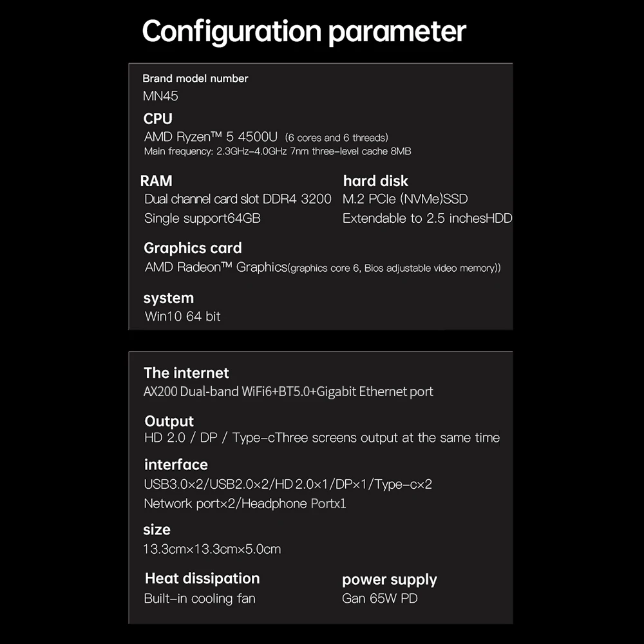Click the M.2 PCIe (NVMe)SSD text
The height and width of the screenshot is (644, 644).
[x=405, y=200]
